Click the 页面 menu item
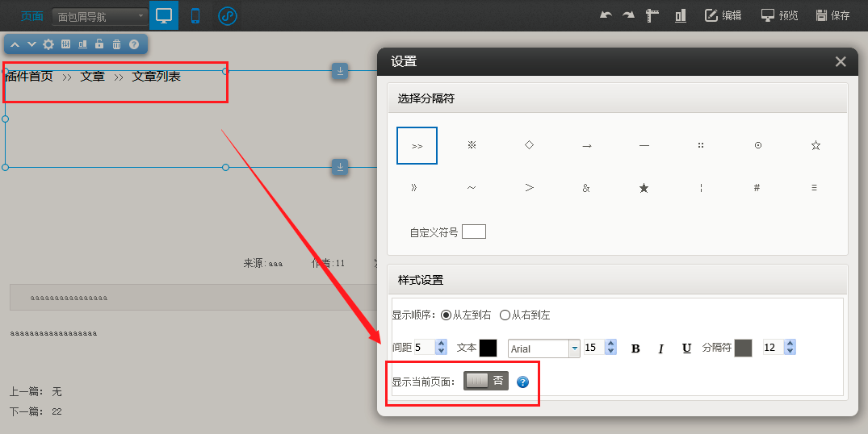The image size is (868, 434). (32, 16)
